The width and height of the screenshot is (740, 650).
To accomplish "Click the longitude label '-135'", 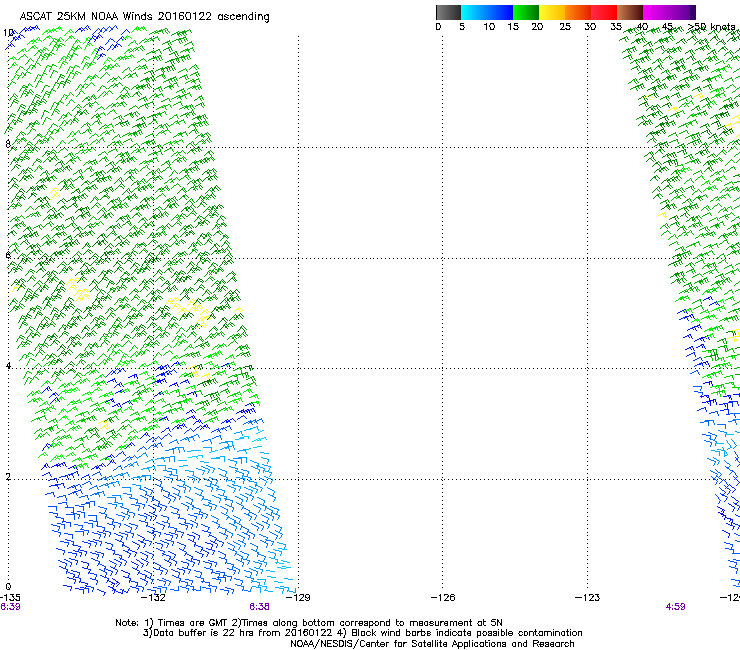I will pos(10,598).
